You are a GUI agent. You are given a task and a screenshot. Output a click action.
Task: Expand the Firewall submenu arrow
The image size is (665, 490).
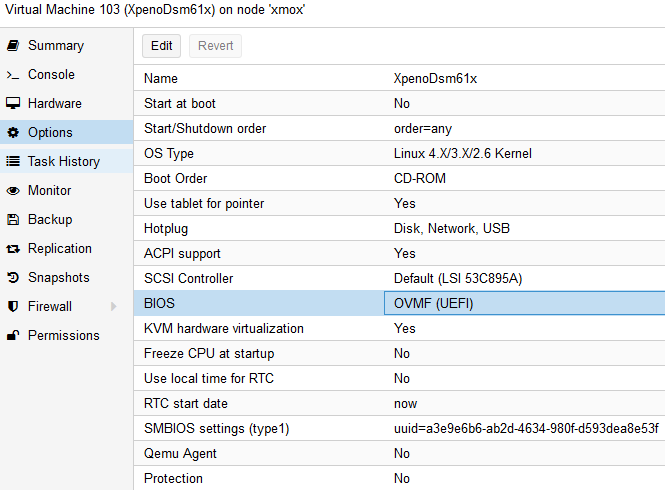(113, 307)
